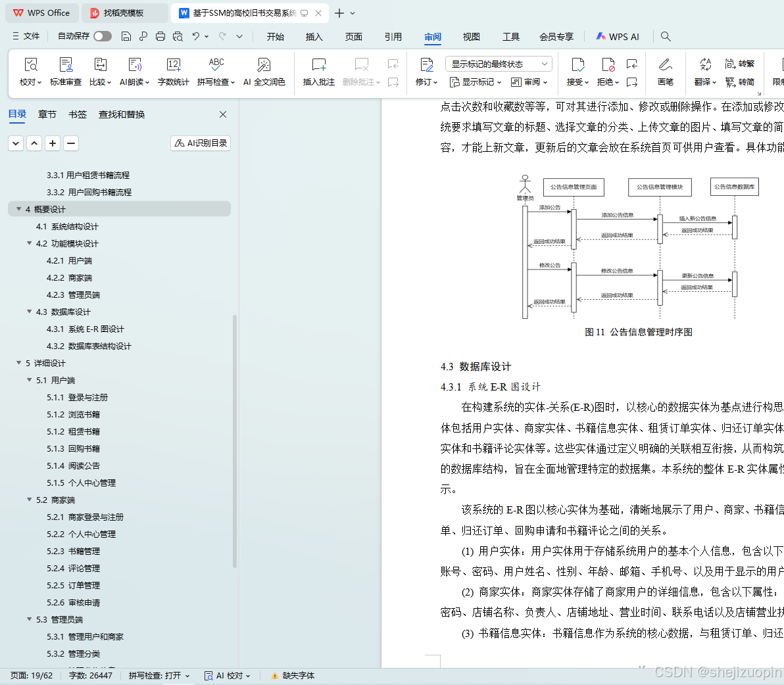Switch to the 引用 ribbon tab
The width and height of the screenshot is (784, 685).
[x=393, y=36]
